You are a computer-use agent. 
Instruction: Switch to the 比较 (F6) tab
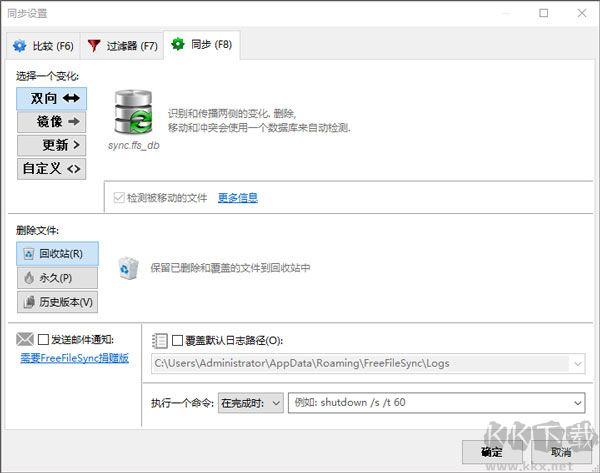(43, 46)
